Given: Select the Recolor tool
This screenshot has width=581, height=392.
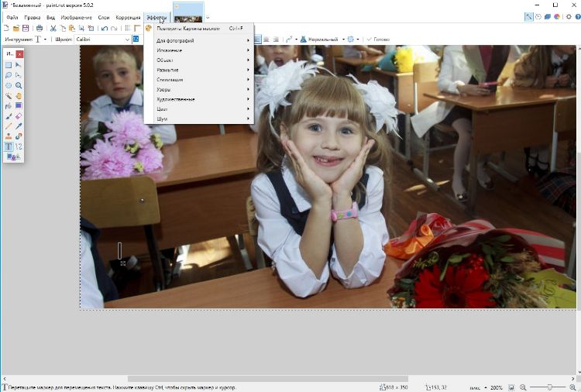Looking at the screenshot, I should (19, 136).
